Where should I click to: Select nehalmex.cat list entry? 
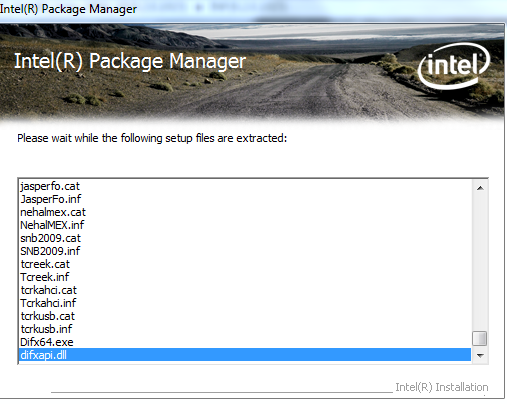[x=245, y=212]
